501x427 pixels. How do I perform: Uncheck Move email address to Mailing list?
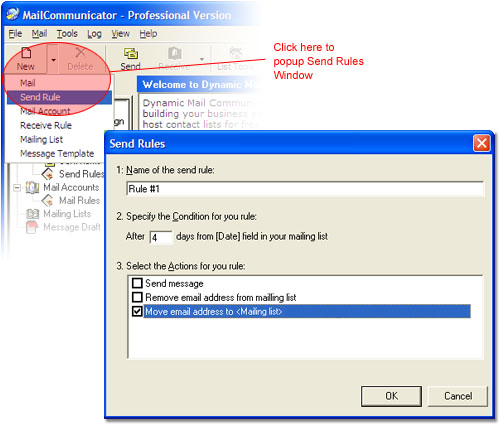[x=137, y=311]
